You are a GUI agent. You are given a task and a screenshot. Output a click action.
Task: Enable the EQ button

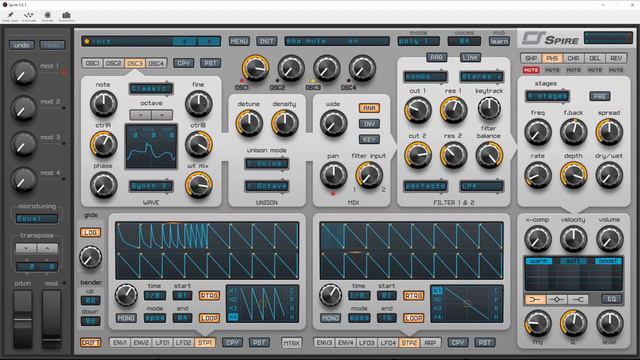(x=611, y=299)
